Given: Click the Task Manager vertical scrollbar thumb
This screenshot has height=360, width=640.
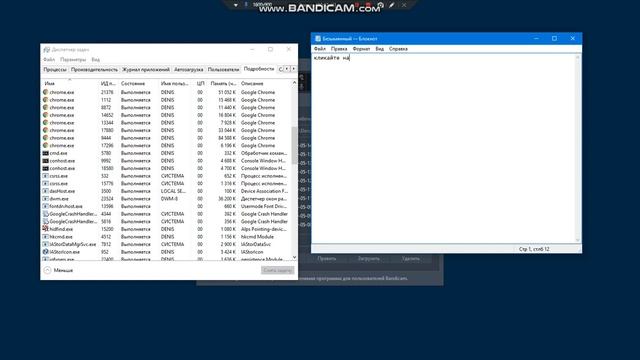Looking at the screenshot, I should [x=294, y=145].
